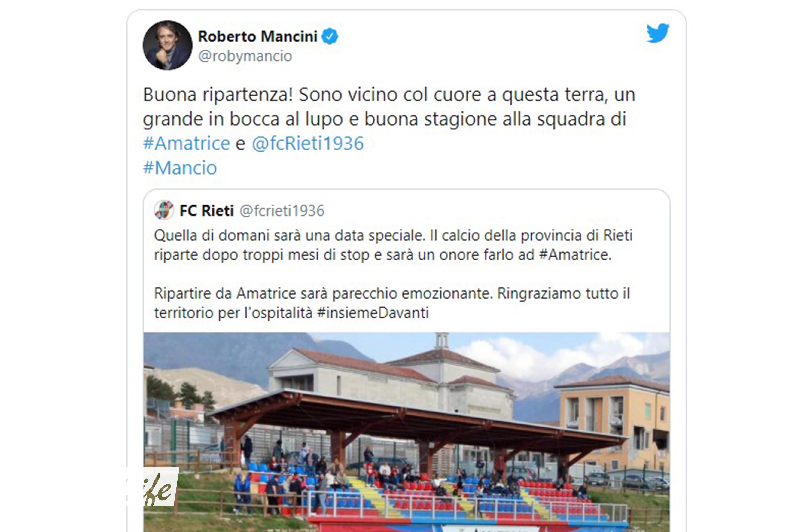Screen dimensions: 798x532
Task: Click the Twitter bird logo icon
Action: [658, 33]
